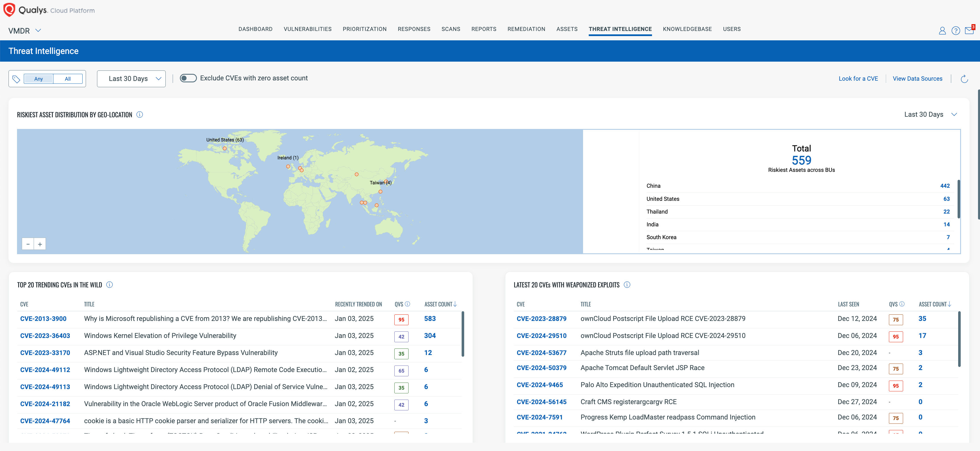Click the Qualys logo icon
This screenshot has height=451, width=980.
(x=9, y=10)
